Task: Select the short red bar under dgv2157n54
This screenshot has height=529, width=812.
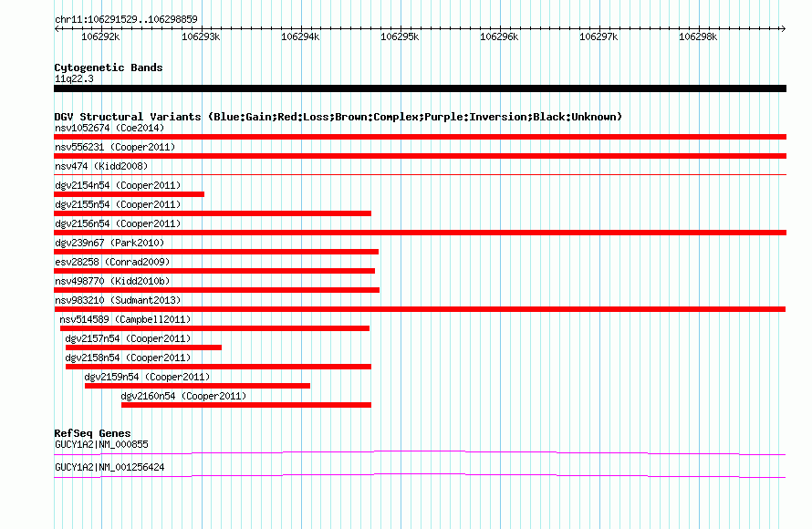Action: 143,347
